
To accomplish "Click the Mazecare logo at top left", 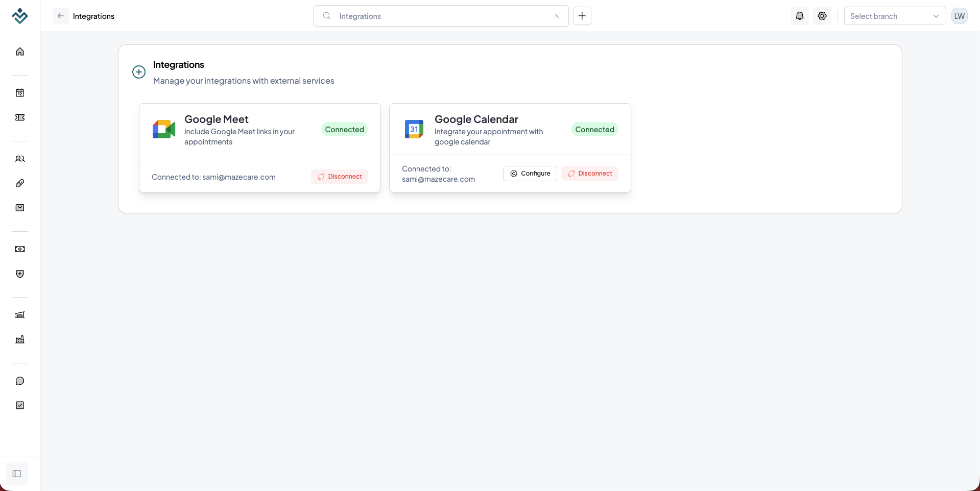I will [x=20, y=16].
